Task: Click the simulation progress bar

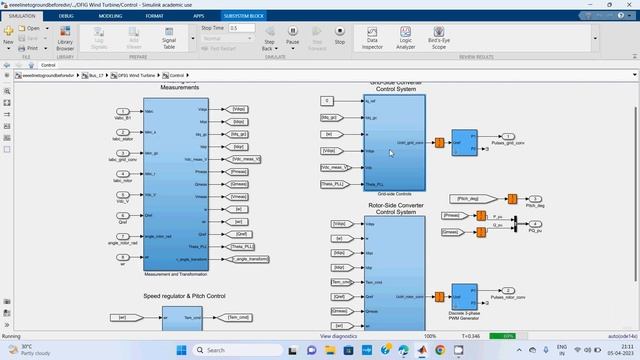Action: pos(509,336)
